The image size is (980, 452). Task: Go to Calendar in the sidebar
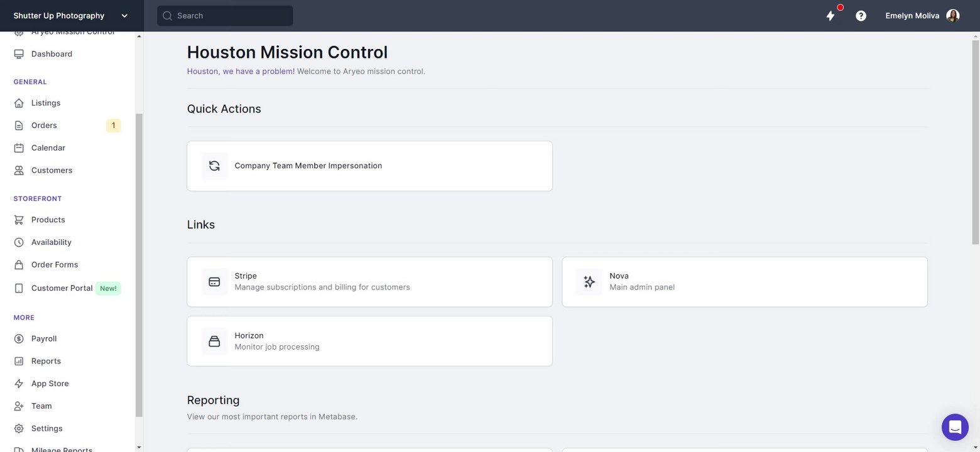pos(48,148)
